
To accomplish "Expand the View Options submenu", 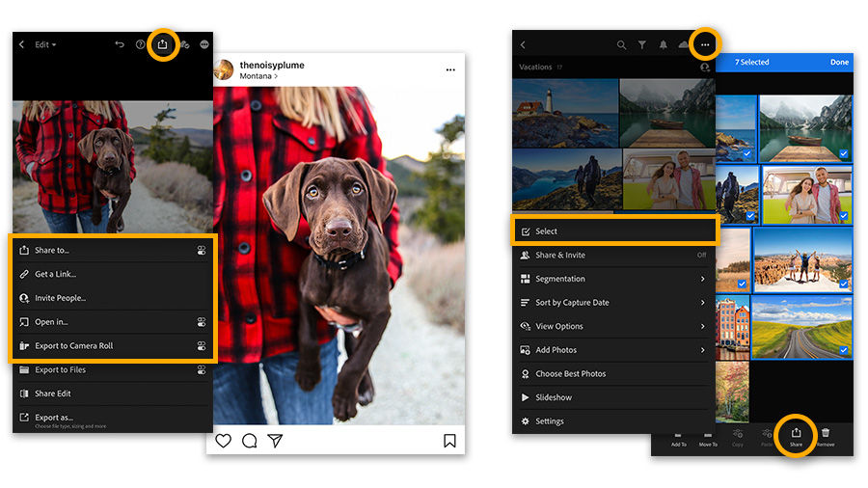I will tap(615, 326).
